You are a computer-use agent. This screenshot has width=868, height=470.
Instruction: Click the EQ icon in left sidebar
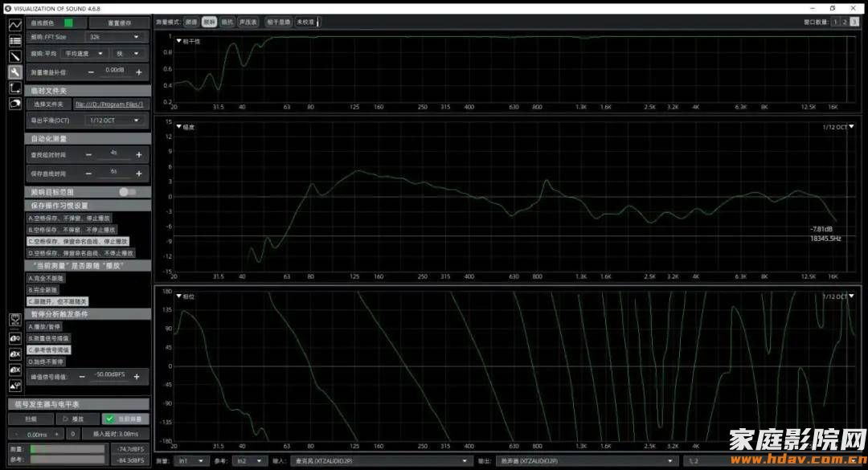coord(14,321)
